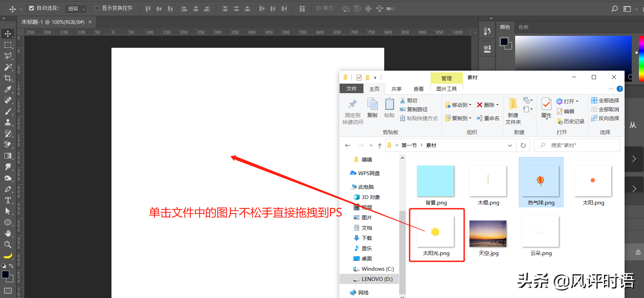Enable the 显示变换控件 checkbox
The width and height of the screenshot is (644, 298).
[x=97, y=8]
